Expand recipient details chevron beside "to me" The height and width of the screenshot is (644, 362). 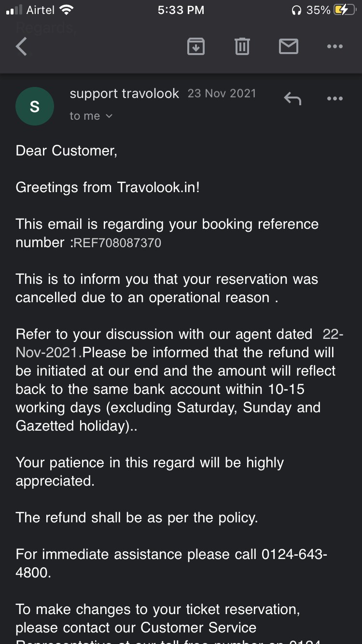click(109, 116)
